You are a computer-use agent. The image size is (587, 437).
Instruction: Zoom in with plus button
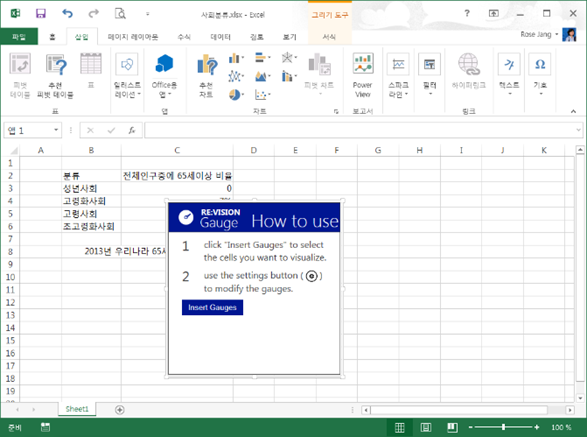point(536,427)
